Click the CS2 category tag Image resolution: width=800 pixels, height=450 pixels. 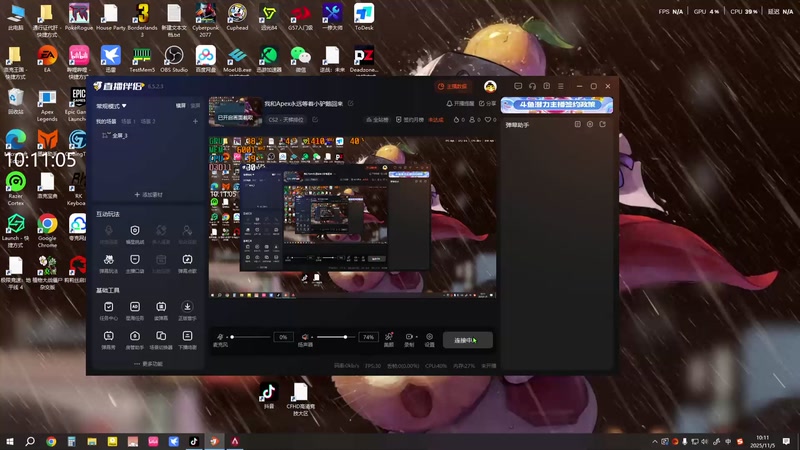tap(286, 119)
